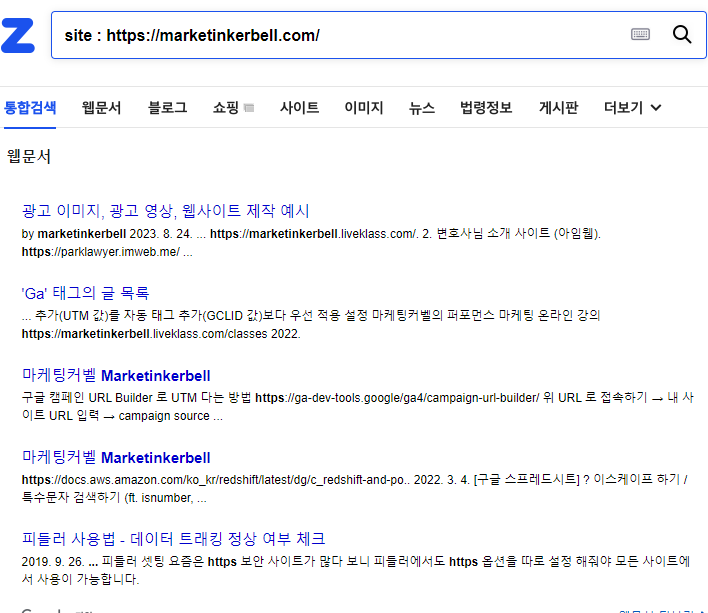Click the Zum Z logo

pyautogui.click(x=18, y=35)
